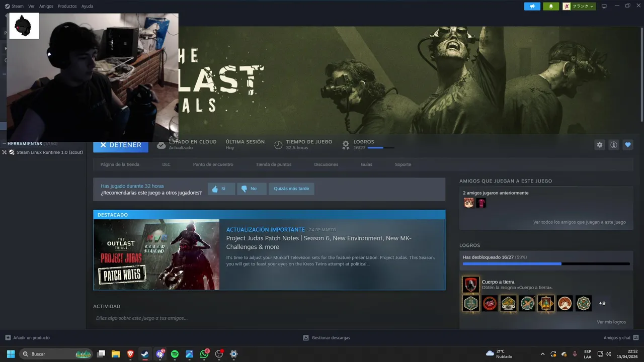The width and height of the screenshot is (644, 362).
Task: Click the weather widget showing 21°C
Action: 500,354
